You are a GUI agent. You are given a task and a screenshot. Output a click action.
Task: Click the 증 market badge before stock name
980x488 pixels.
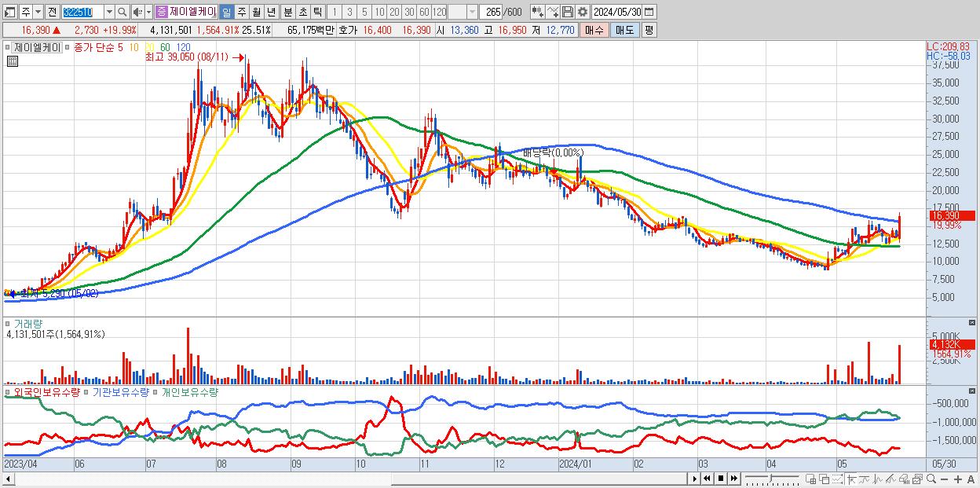pos(162,12)
